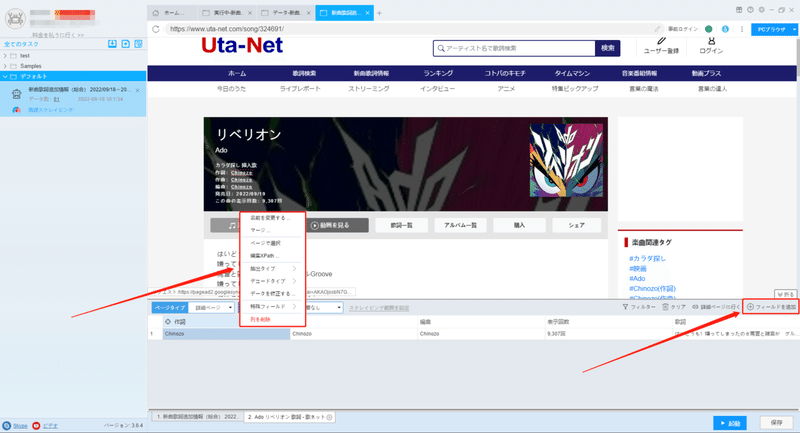Click the gift box icon in title bar
800x433 pixels.
click(x=739, y=10)
